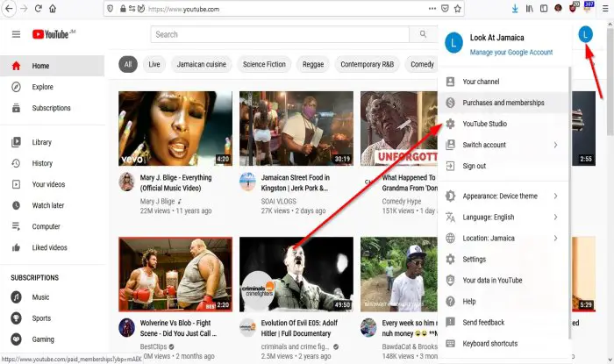Click the site padlock icon
Image resolution: width=614 pixels, height=364 pixels.
[x=123, y=9]
